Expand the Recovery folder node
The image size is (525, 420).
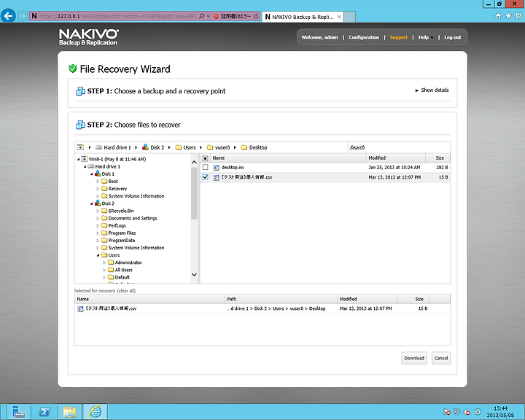(x=98, y=189)
